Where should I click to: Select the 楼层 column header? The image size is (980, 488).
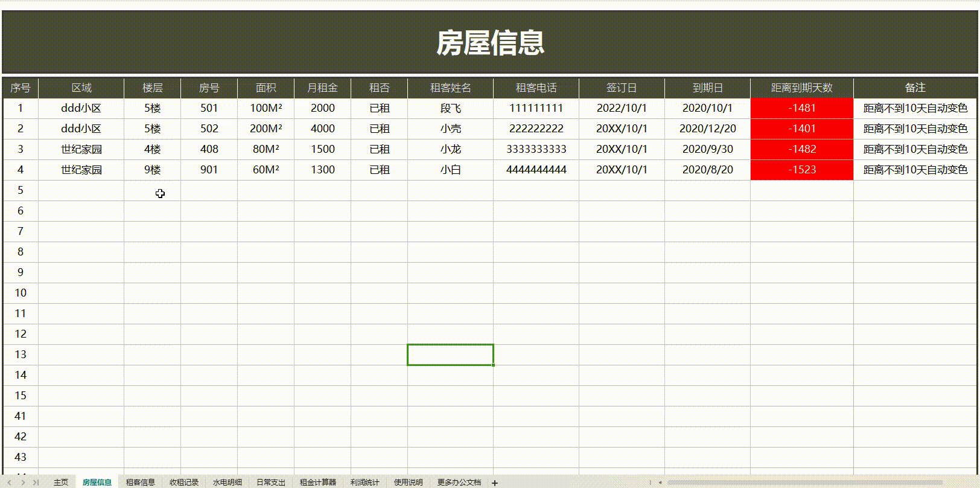[153, 88]
